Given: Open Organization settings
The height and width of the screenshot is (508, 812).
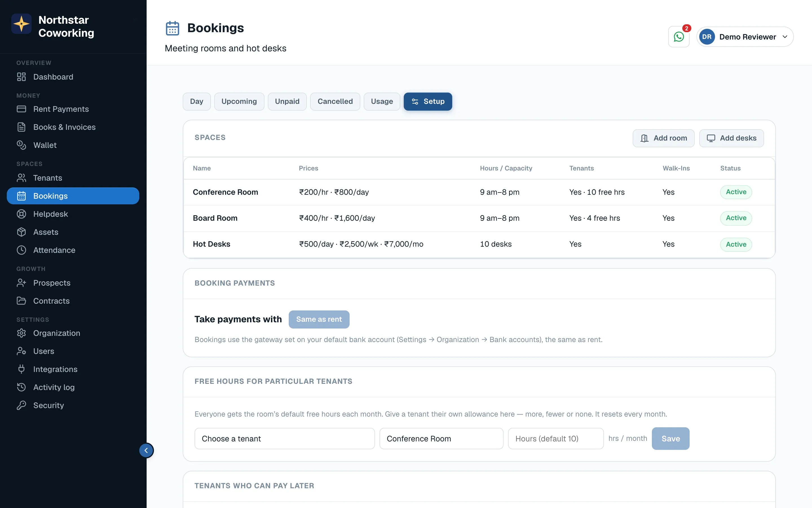Looking at the screenshot, I should 73,333.
